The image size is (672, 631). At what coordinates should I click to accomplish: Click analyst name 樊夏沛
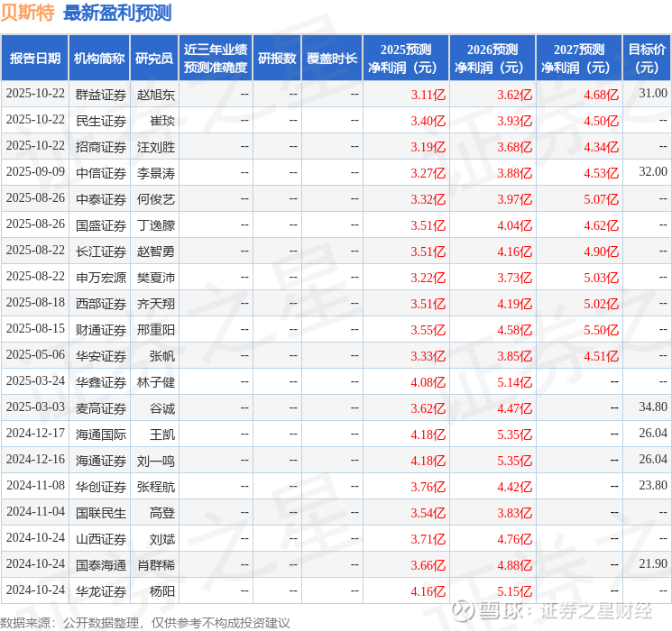156,278
